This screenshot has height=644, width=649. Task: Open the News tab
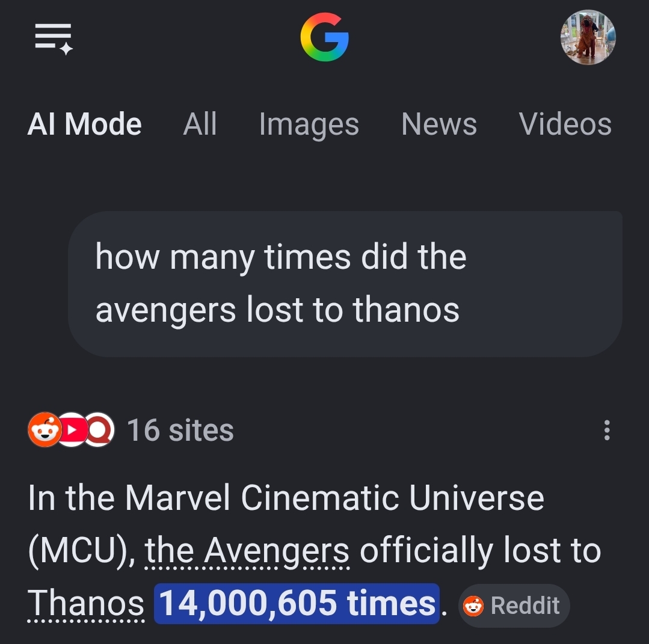[x=438, y=124]
